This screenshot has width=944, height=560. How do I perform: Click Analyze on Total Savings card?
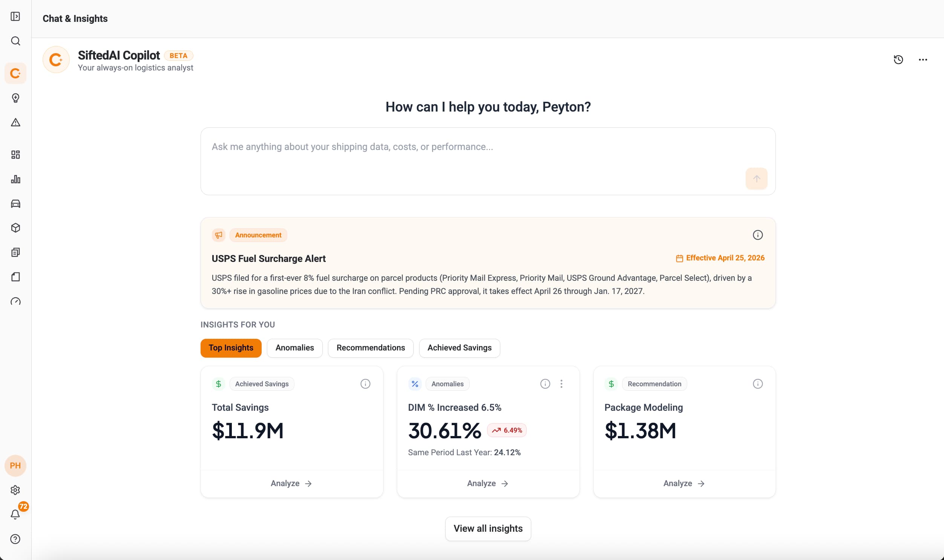tap(291, 483)
